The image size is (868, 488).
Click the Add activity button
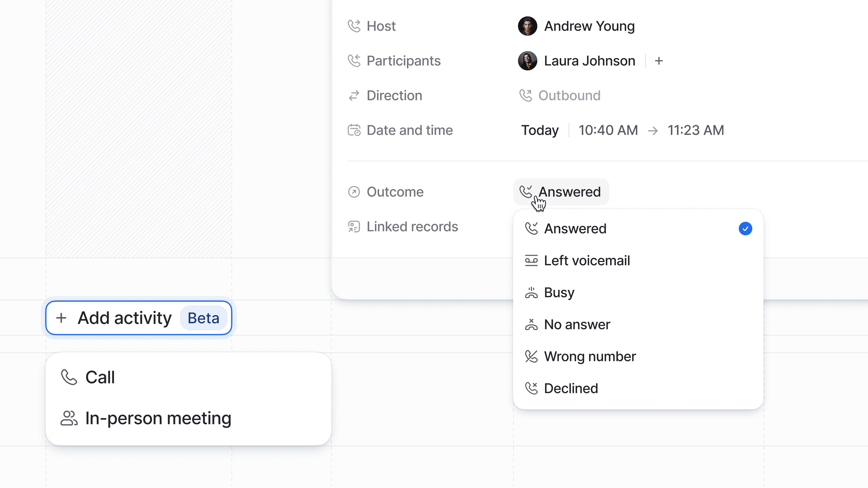(x=139, y=318)
